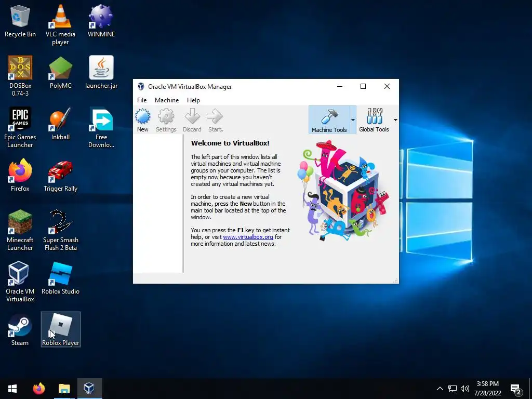This screenshot has height=399, width=532.
Task: Expand the Global Tools dropdown arrow
Action: coord(395,120)
